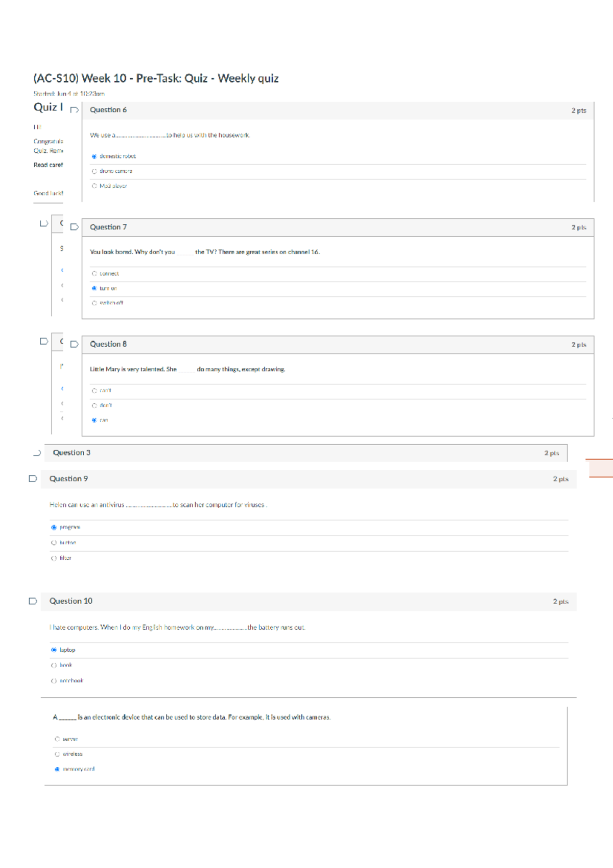Choose 'button' answer for Question 9

(54, 543)
